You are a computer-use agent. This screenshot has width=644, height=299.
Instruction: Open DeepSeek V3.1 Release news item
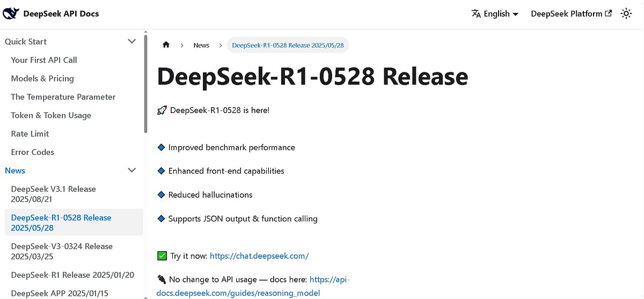(53, 194)
